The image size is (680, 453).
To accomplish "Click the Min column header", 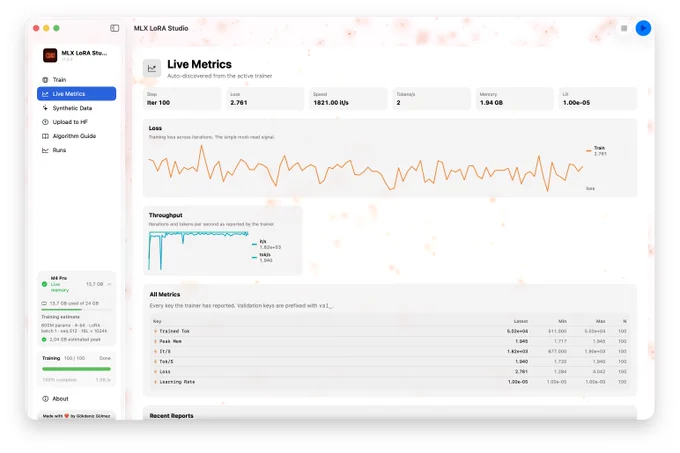I will coord(562,321).
